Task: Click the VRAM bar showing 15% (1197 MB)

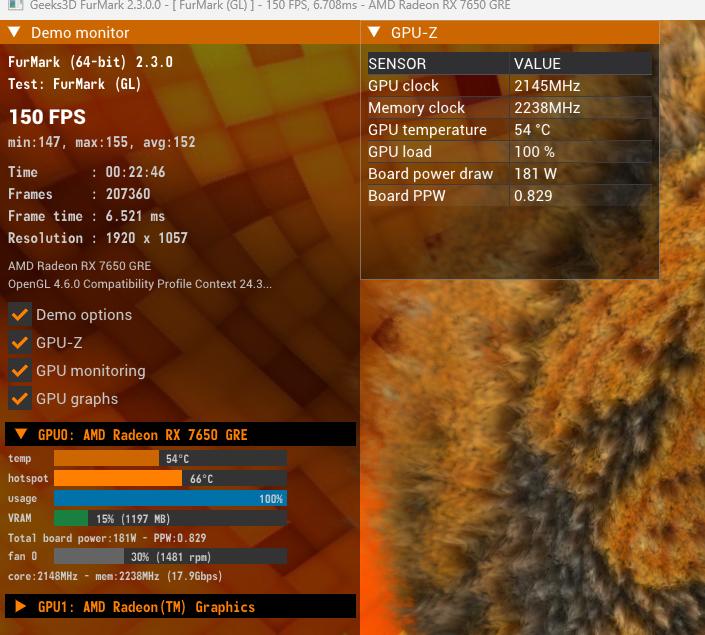Action: point(170,518)
